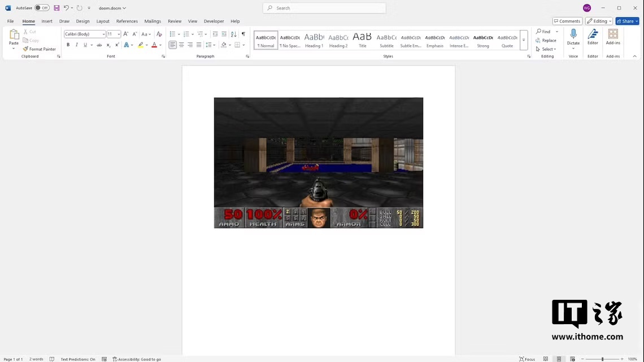Click the Strikethrough icon

pyautogui.click(x=99, y=45)
